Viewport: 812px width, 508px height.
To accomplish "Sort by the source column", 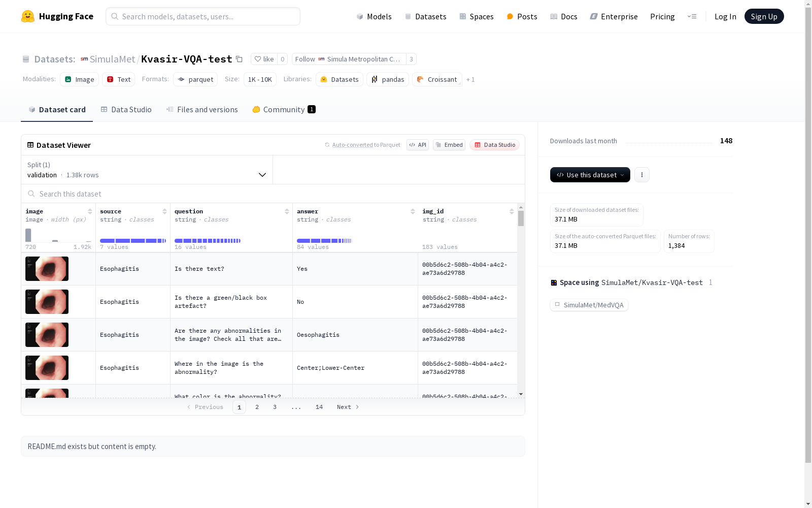I will [164, 211].
